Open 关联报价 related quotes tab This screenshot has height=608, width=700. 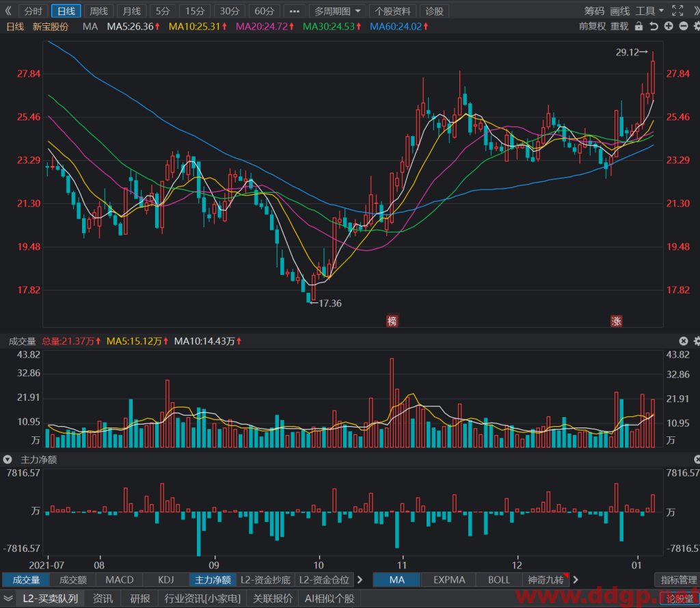coord(272,598)
